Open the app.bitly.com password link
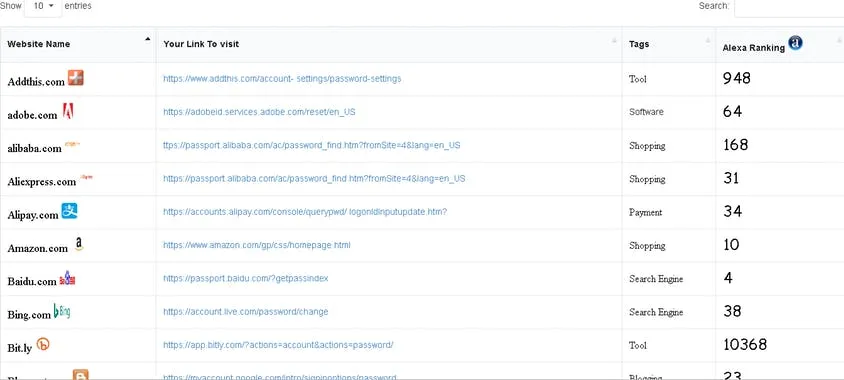The width and height of the screenshot is (844, 380). [278, 345]
